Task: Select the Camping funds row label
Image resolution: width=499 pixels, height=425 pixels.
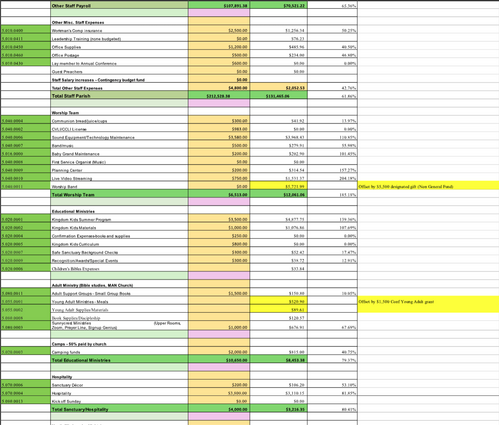Action: click(x=119, y=352)
